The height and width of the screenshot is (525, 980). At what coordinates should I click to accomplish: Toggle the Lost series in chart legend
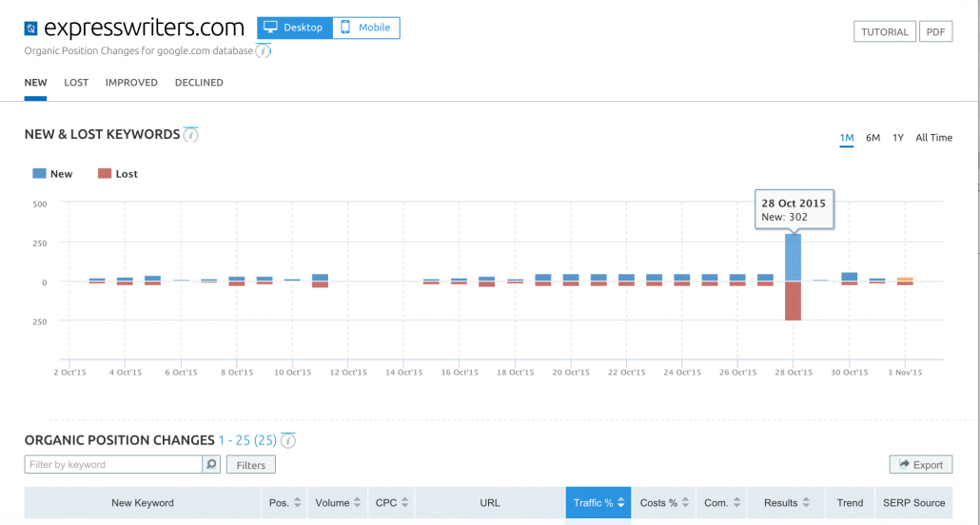118,174
